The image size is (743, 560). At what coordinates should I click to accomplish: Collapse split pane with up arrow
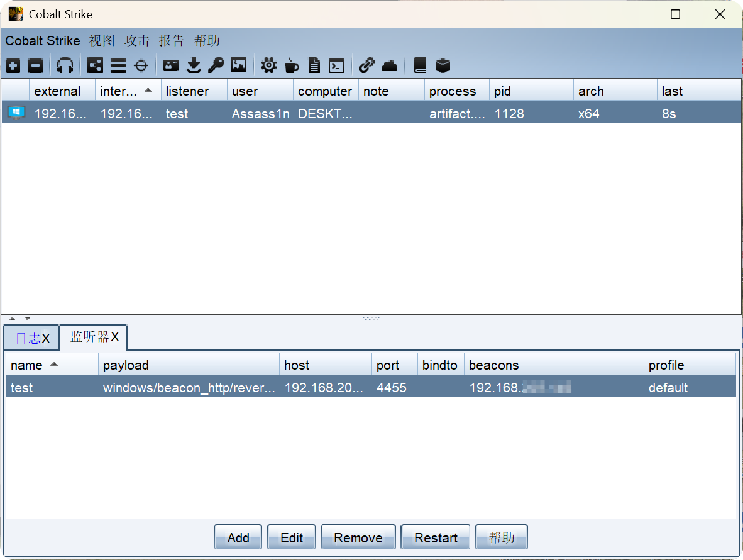pyautogui.click(x=13, y=319)
